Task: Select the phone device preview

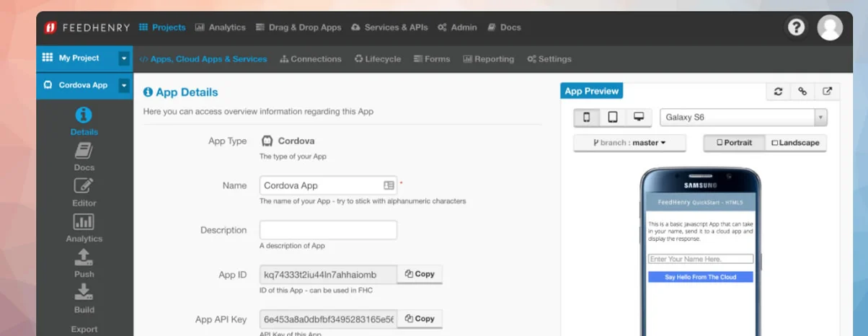Action: click(586, 117)
